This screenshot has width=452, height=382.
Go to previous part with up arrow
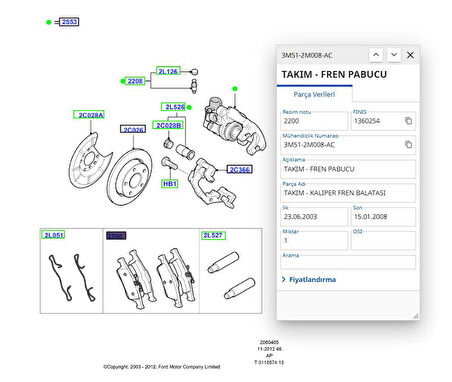click(x=376, y=55)
